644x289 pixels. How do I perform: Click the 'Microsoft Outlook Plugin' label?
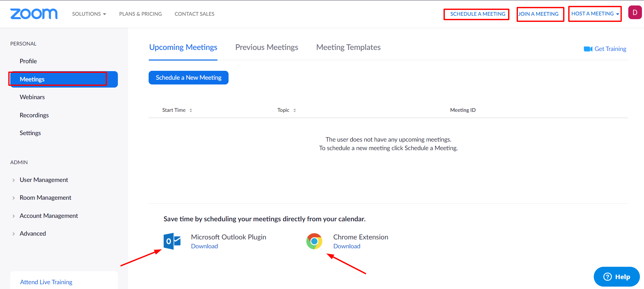pos(229,237)
